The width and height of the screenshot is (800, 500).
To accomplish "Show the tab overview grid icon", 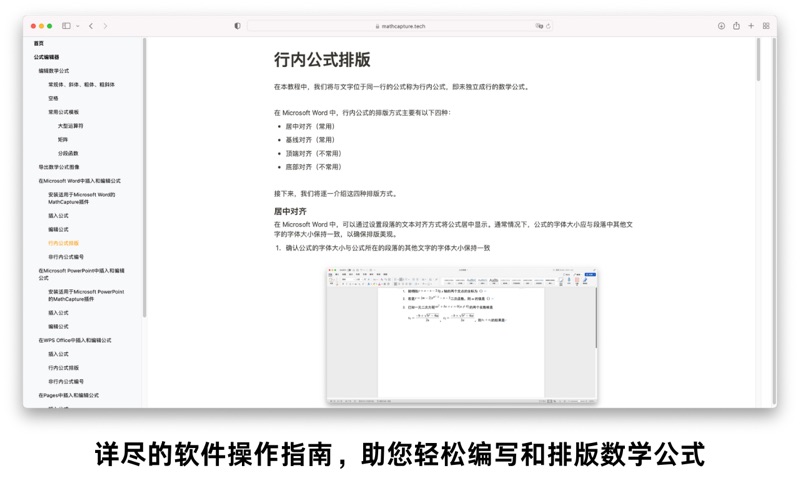I will (766, 26).
